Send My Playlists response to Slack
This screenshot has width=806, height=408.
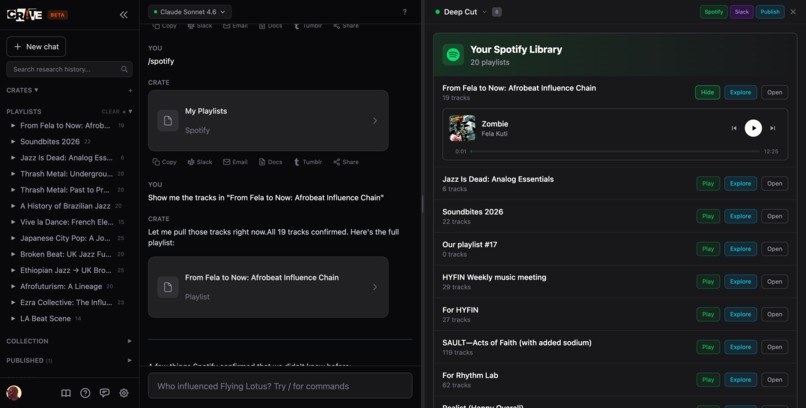pyautogui.click(x=200, y=162)
